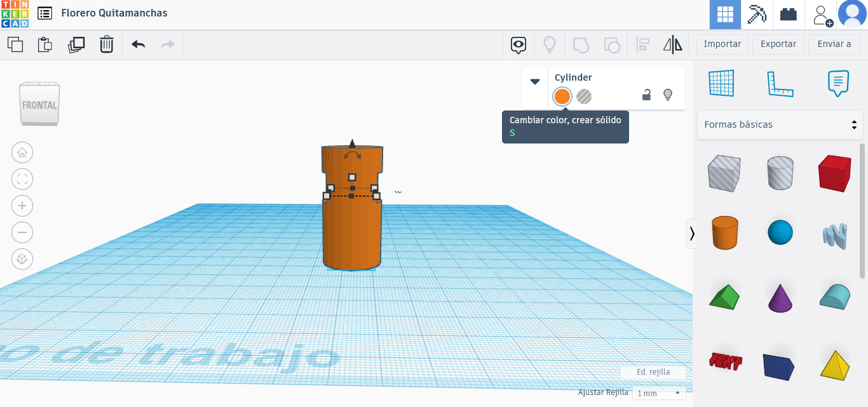
Task: Select the red Text shape
Action: 725,362
